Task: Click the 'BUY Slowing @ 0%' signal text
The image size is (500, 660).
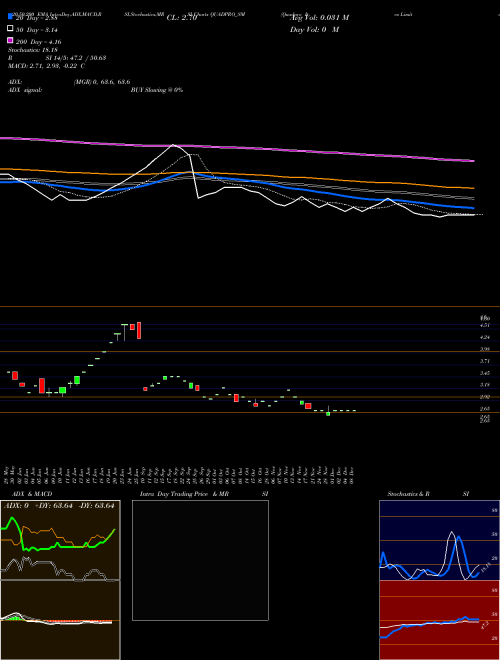Action: point(157,90)
